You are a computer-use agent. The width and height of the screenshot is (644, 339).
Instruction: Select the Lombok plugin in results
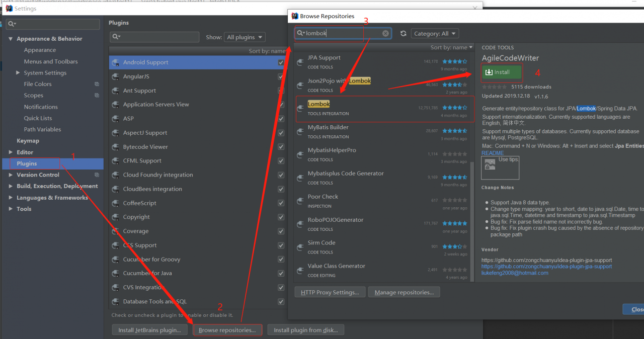click(x=384, y=109)
